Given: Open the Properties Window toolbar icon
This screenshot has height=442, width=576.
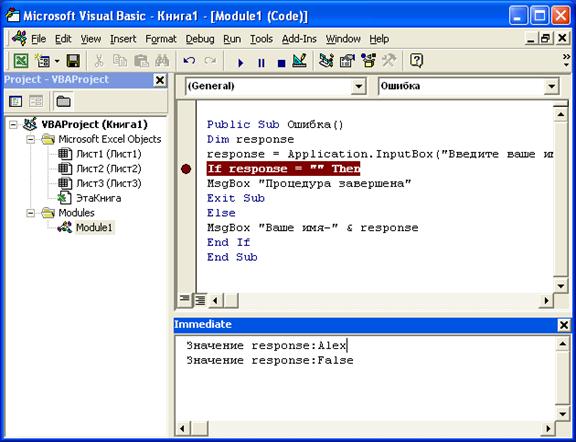Looking at the screenshot, I should (x=347, y=61).
